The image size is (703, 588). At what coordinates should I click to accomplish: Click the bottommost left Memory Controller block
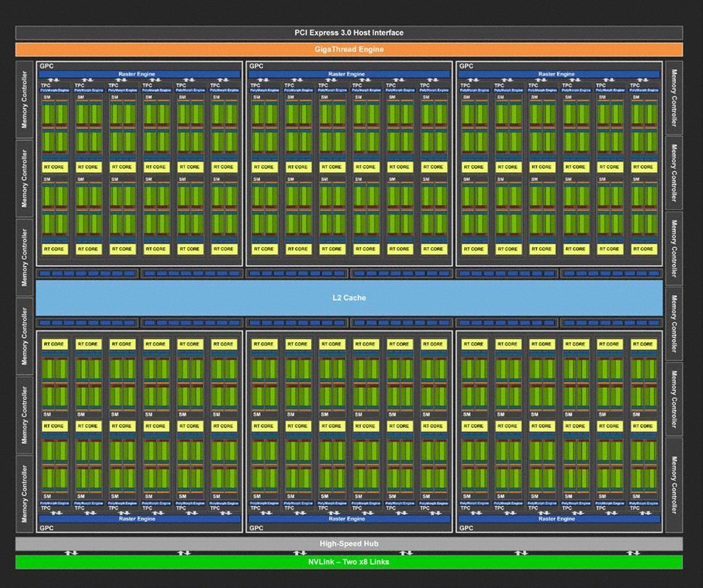coord(25,493)
